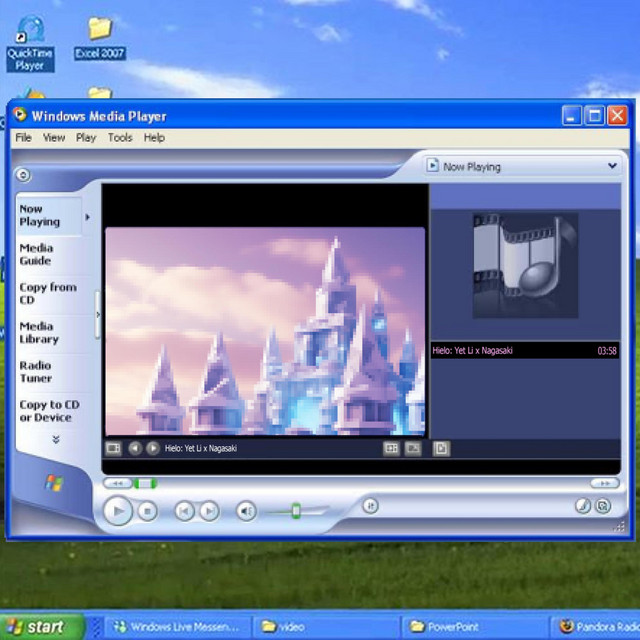Click the track title beside visualization arrows
This screenshot has width=640, height=640.
201,449
